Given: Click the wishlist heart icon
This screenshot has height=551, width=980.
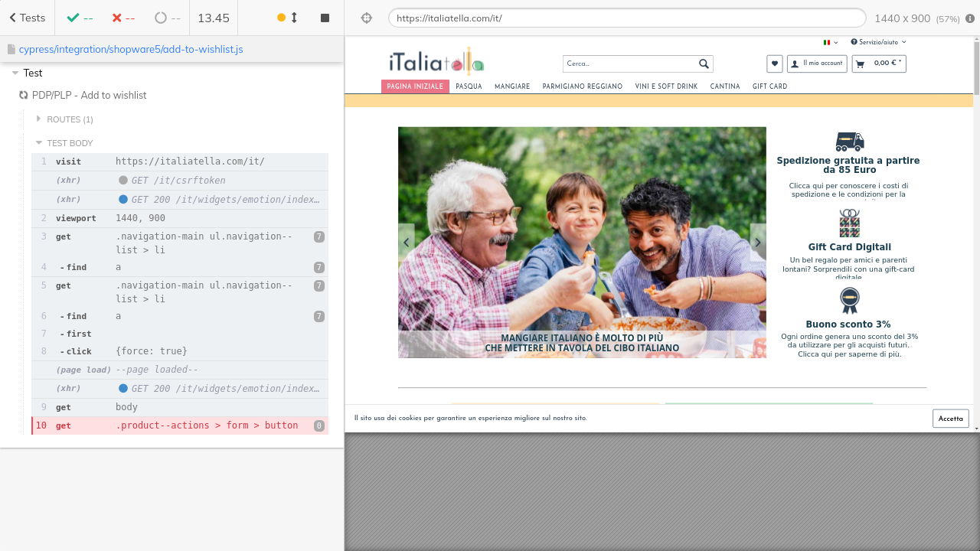Looking at the screenshot, I should 775,64.
